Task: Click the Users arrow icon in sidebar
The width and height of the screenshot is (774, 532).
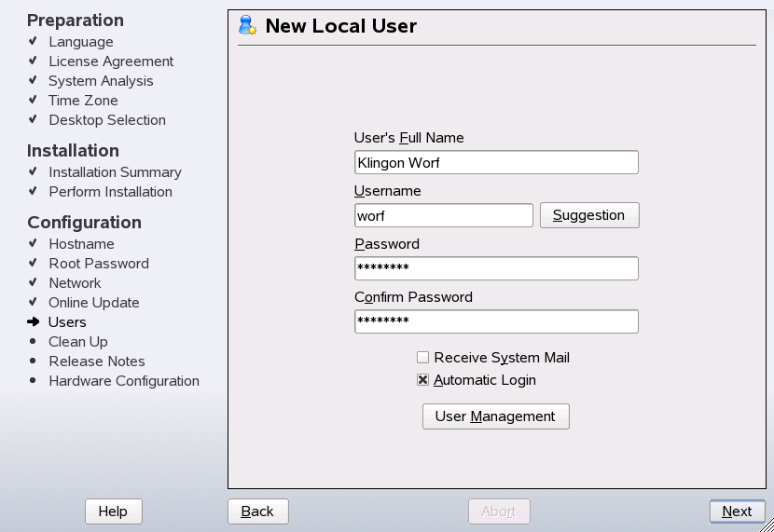Action: pyautogui.click(x=33, y=322)
